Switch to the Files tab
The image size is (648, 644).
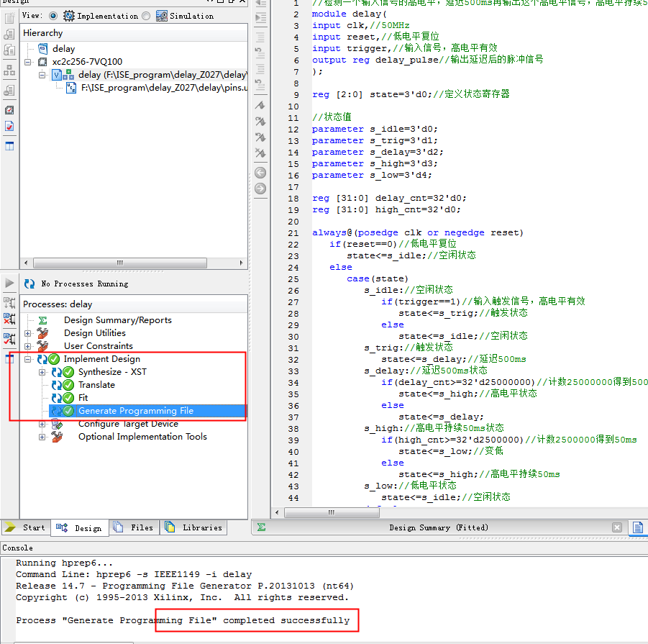coord(134,527)
